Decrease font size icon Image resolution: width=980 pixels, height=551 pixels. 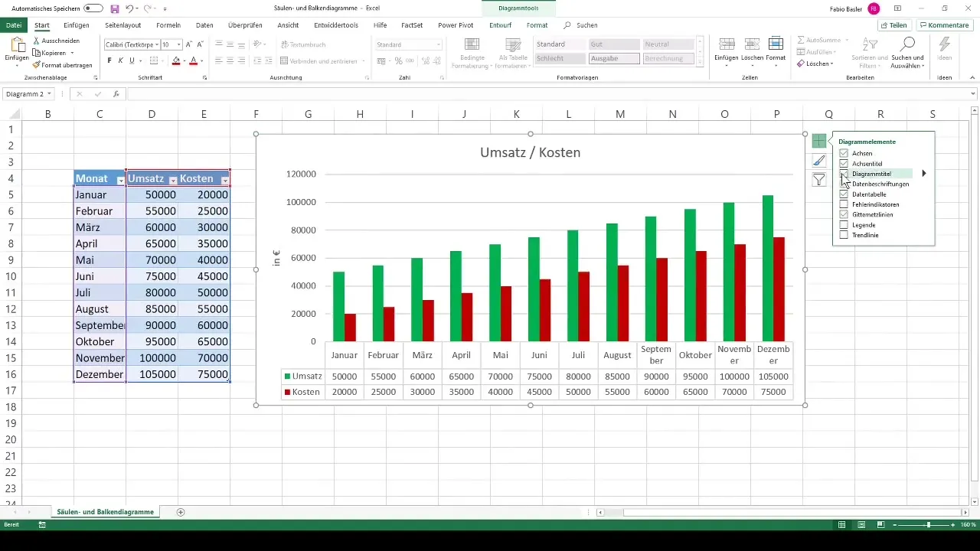201,44
